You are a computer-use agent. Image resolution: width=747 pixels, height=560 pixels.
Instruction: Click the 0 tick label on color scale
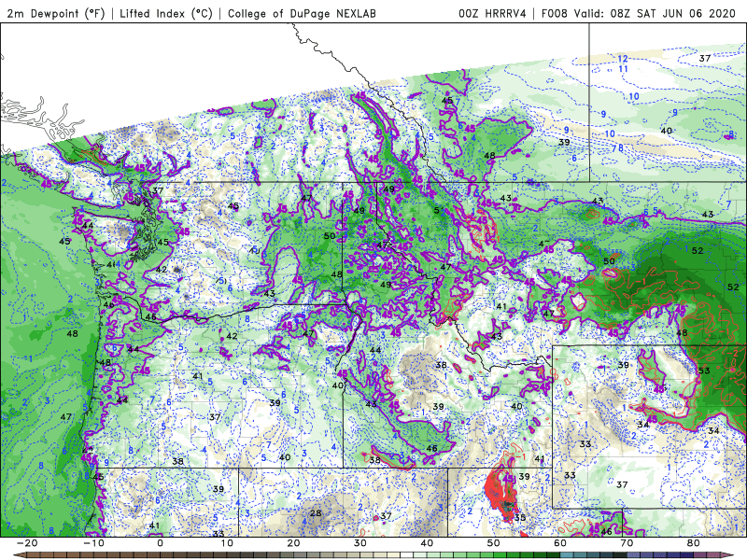(160, 543)
